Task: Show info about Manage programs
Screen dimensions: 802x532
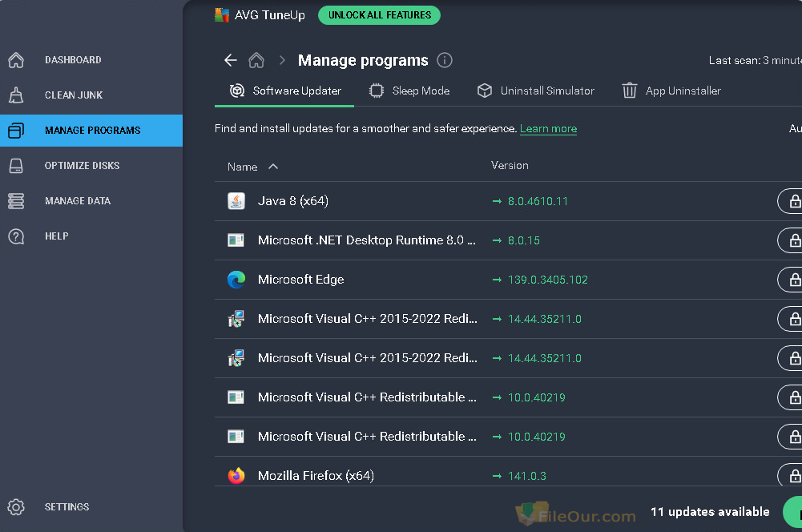Action: [445, 60]
